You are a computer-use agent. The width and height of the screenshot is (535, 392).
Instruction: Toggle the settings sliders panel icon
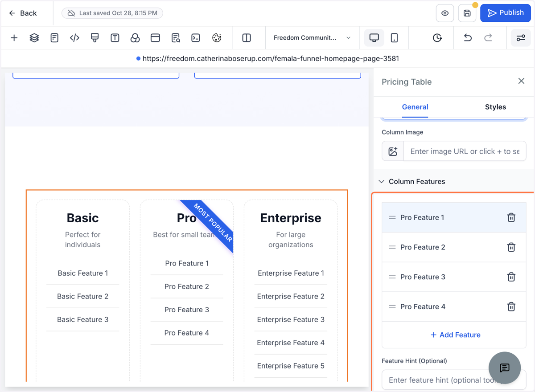pyautogui.click(x=521, y=38)
